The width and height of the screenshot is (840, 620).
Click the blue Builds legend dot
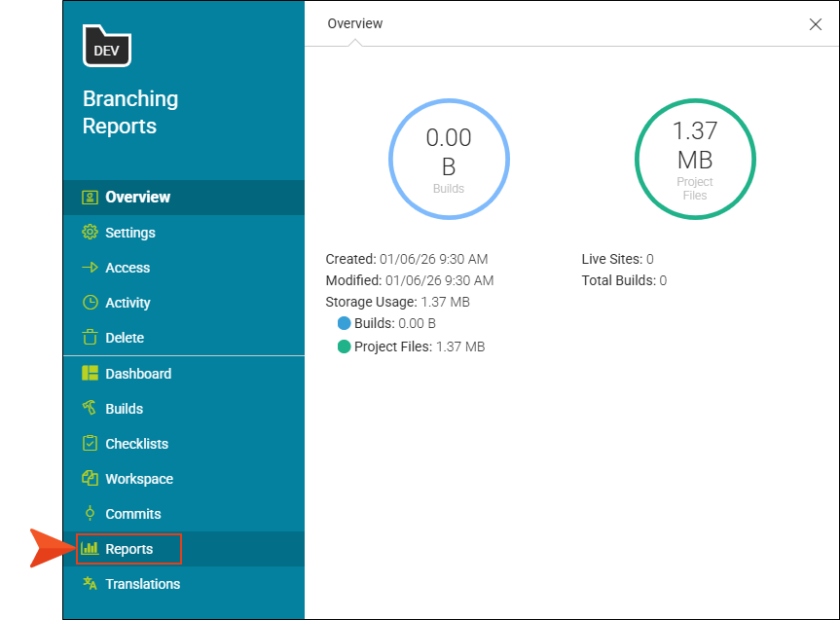pos(344,323)
